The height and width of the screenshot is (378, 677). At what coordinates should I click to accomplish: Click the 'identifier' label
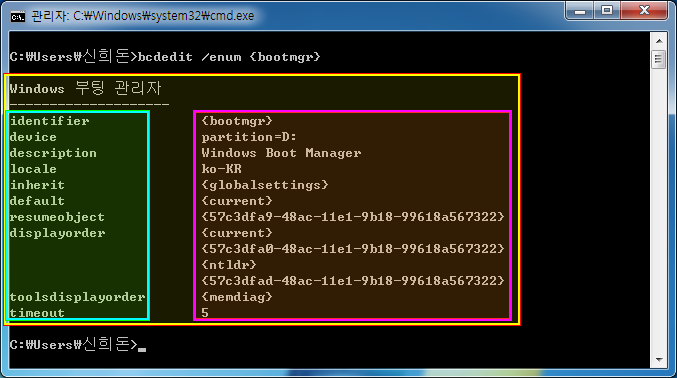(50, 121)
